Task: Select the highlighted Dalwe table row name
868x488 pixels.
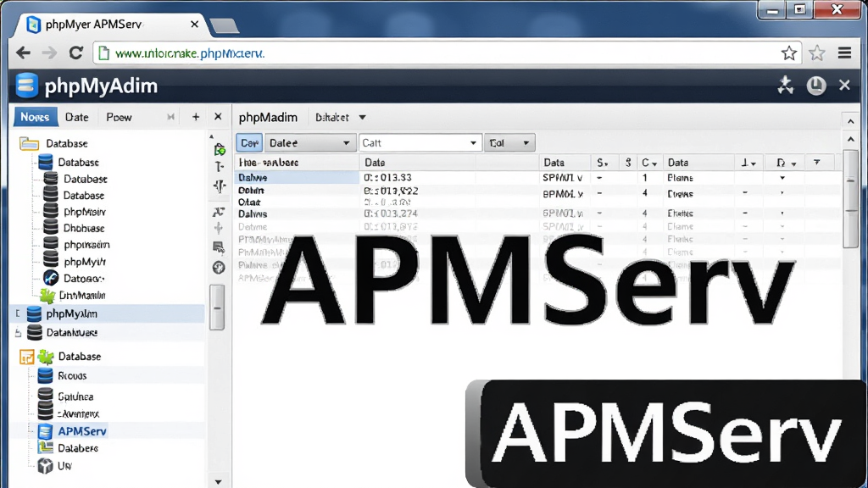Action: click(253, 178)
